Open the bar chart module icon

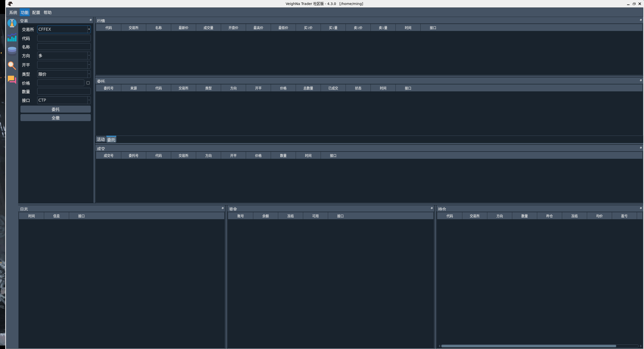coord(12,37)
